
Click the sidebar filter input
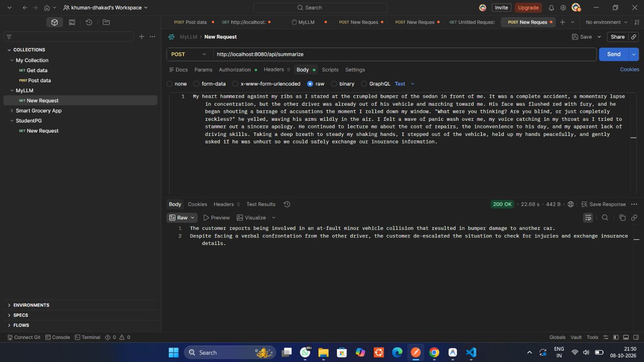pyautogui.click(x=69, y=36)
